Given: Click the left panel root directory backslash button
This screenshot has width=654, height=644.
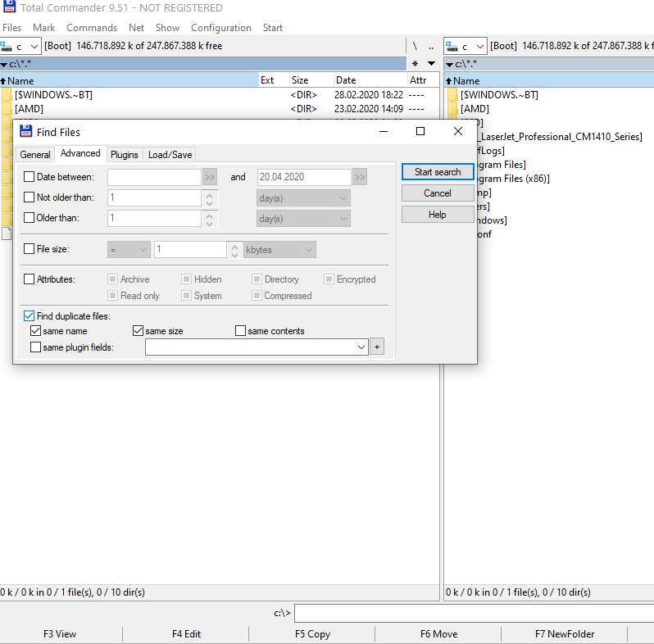Looking at the screenshot, I should pyautogui.click(x=415, y=46).
